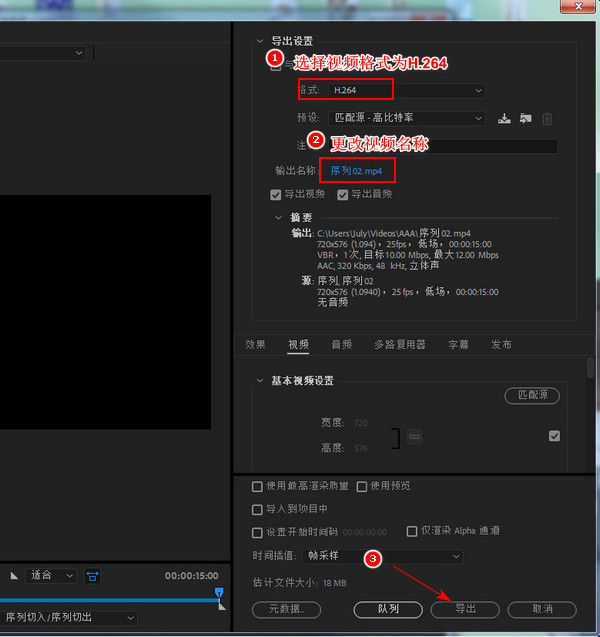Close the export settings dialog window
The height and width of the screenshot is (637, 600).
click(x=578, y=6)
